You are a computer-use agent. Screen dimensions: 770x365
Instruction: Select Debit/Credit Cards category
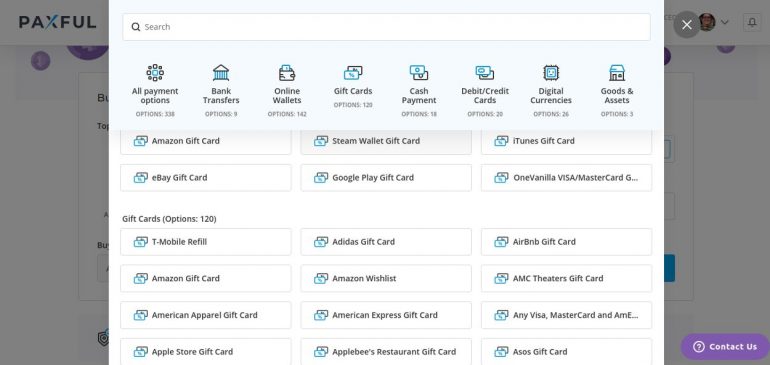click(x=485, y=91)
